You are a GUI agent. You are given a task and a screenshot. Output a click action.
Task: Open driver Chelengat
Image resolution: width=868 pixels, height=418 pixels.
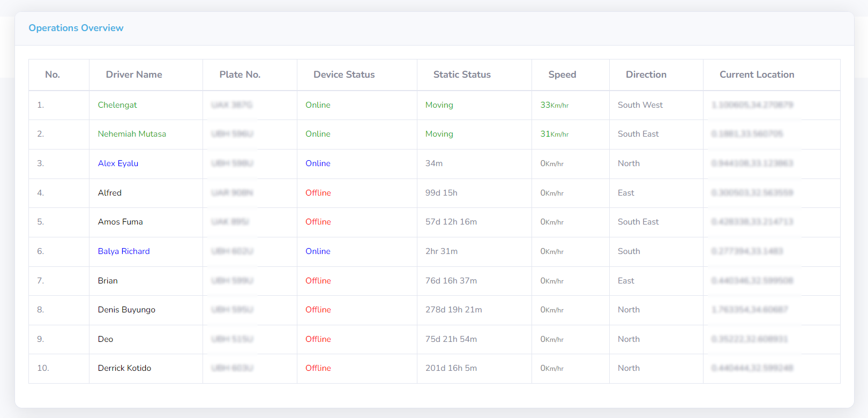(117, 105)
